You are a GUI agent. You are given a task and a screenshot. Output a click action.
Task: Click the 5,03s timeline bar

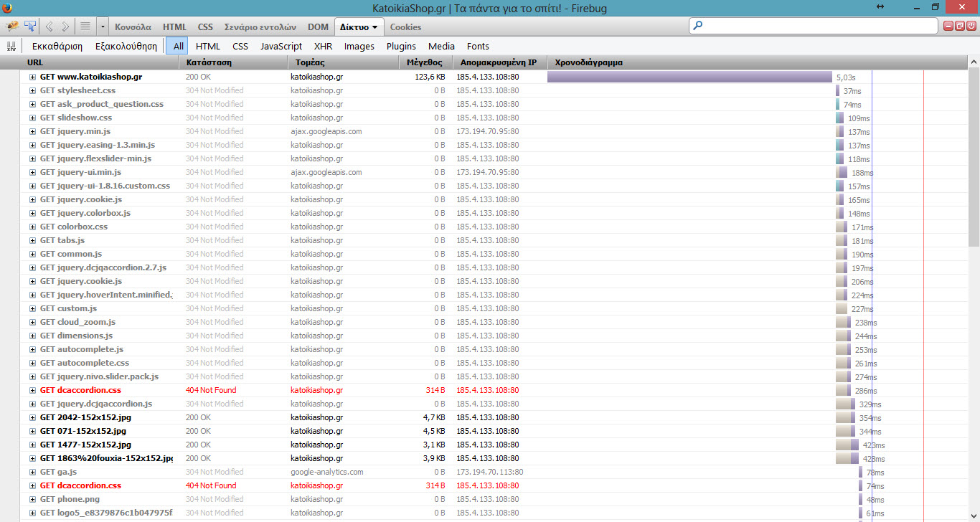tap(690, 77)
